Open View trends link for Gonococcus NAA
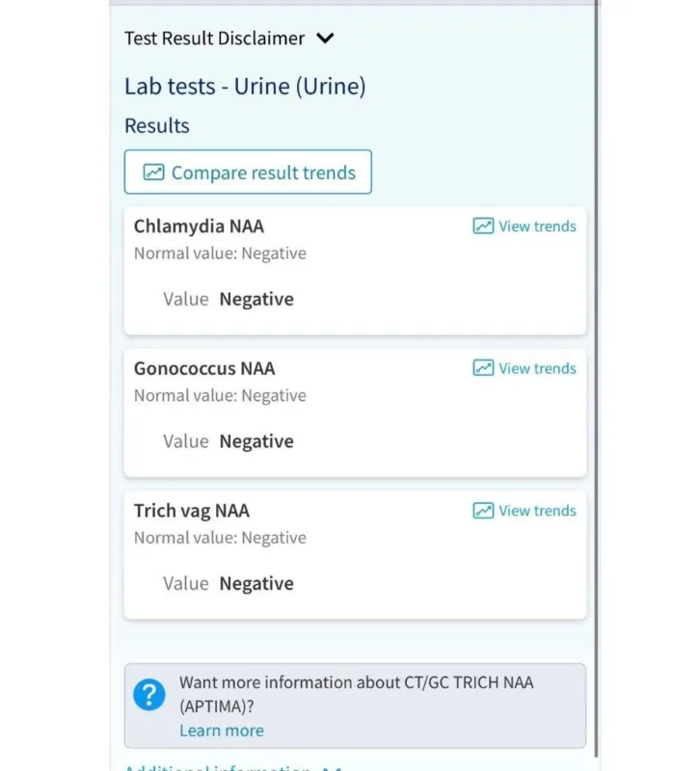This screenshot has height=771, width=700. (537, 368)
